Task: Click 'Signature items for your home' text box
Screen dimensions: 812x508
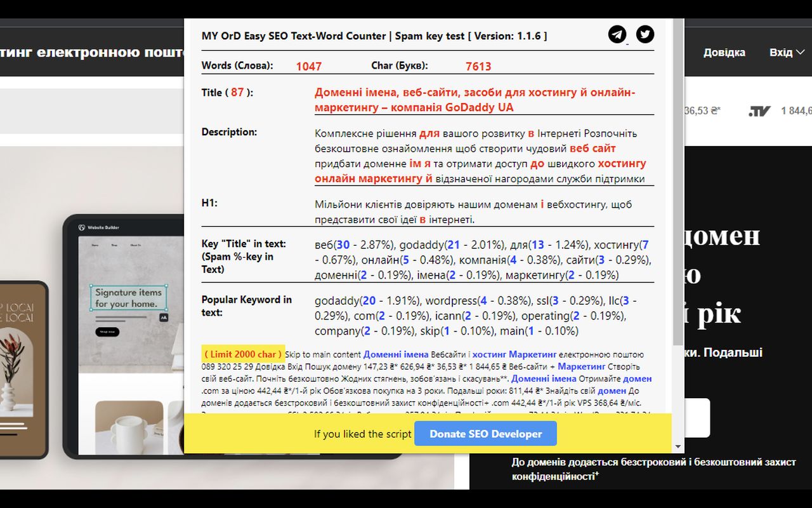Action: click(129, 298)
